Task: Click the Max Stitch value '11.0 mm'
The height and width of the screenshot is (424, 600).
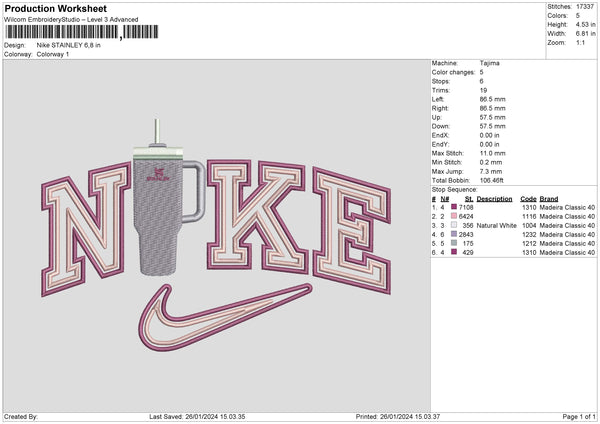Action: [x=492, y=153]
